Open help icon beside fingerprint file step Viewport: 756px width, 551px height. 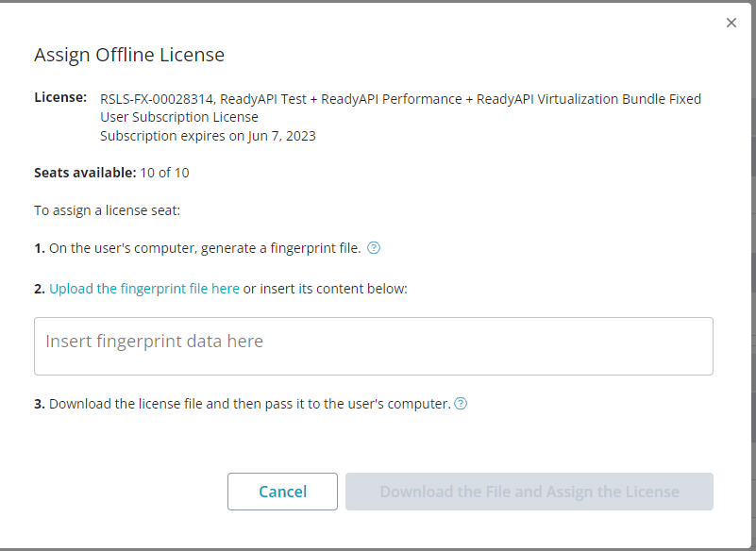374,248
